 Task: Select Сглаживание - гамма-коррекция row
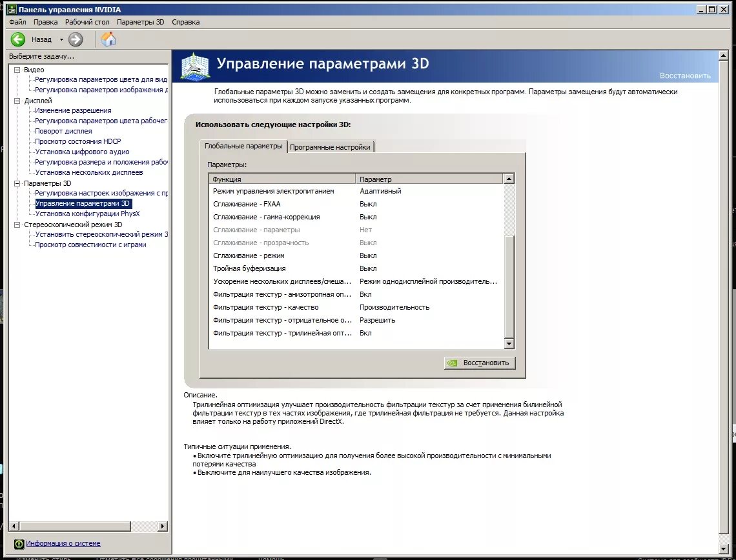357,217
